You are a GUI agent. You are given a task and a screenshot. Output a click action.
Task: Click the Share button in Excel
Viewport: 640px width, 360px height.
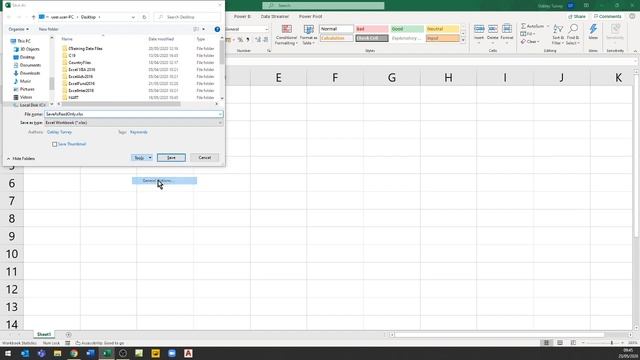[x=577, y=16]
